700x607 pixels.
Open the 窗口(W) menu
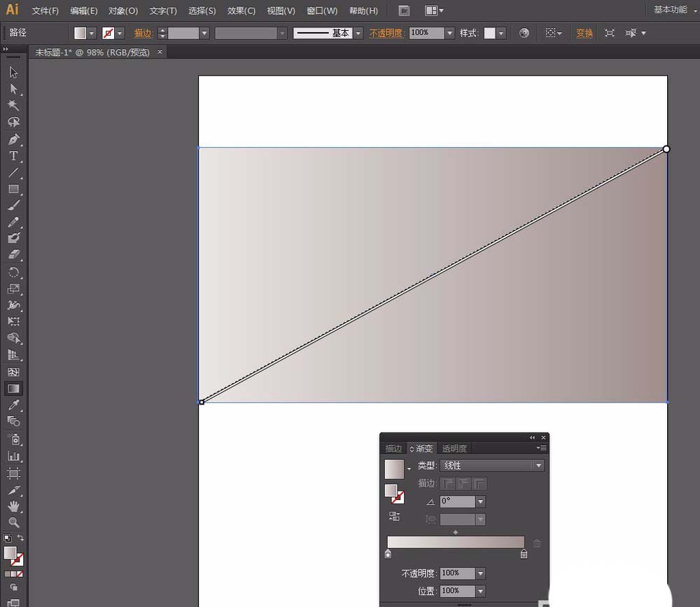pyautogui.click(x=322, y=11)
